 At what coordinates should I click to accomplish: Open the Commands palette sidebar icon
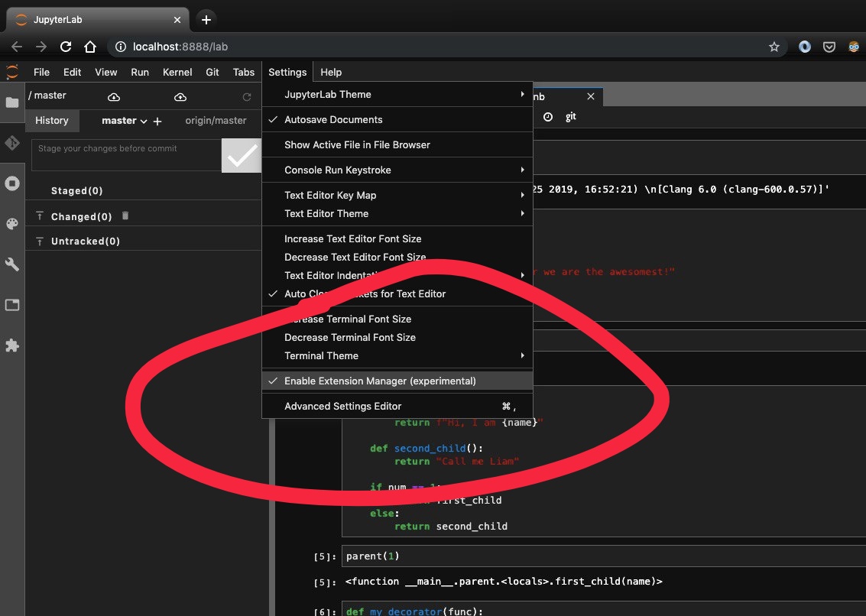point(12,224)
